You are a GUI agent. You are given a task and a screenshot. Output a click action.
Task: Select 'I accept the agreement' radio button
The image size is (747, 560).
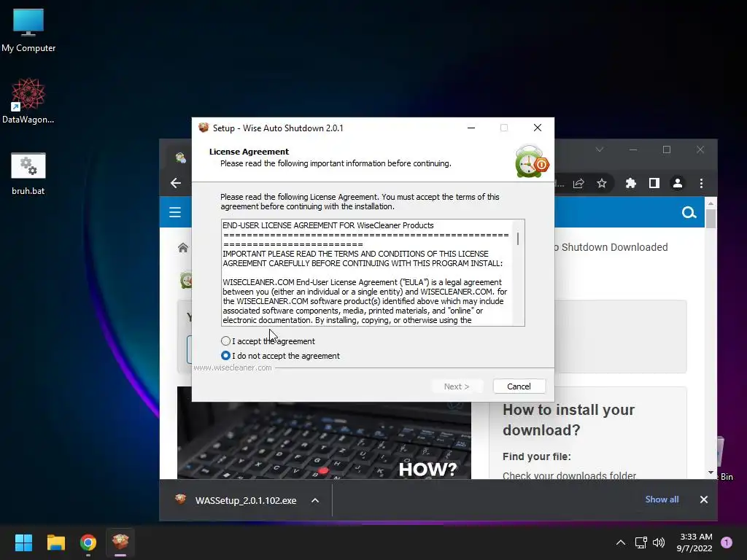226,341
